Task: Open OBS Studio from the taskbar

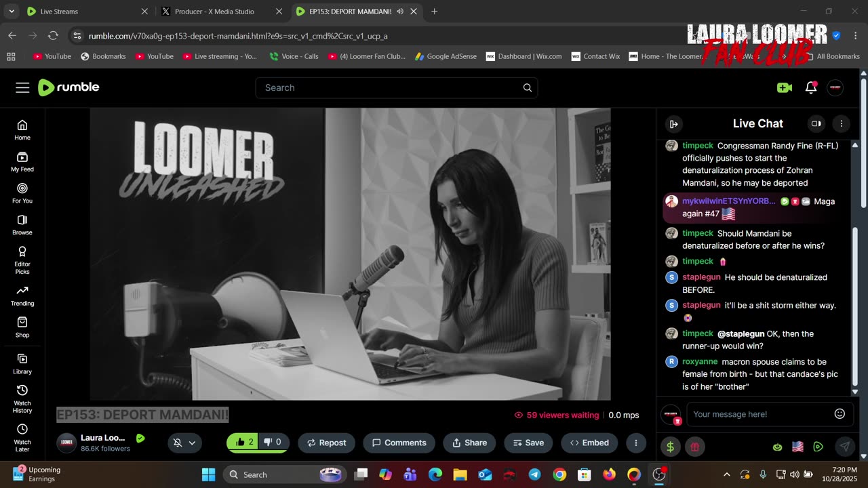Action: tap(658, 474)
